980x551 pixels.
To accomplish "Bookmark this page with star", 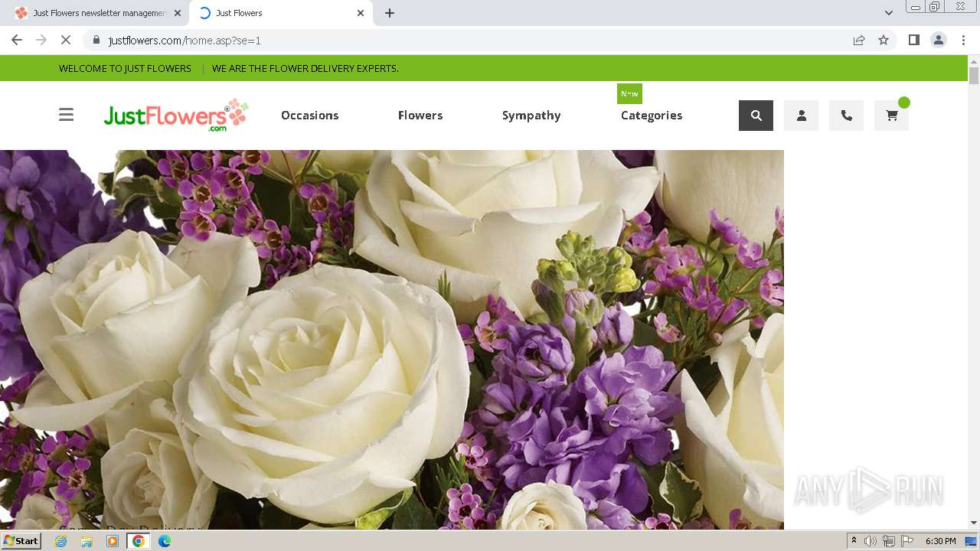I will click(884, 40).
